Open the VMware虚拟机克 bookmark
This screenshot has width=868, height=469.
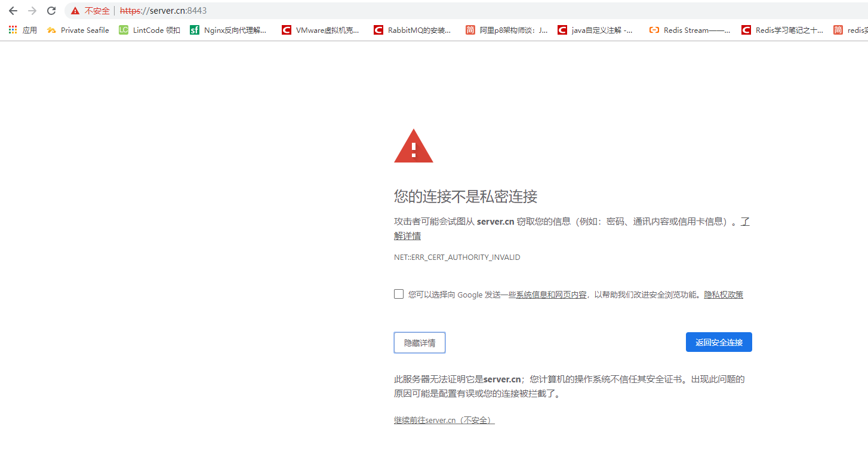[x=321, y=30]
